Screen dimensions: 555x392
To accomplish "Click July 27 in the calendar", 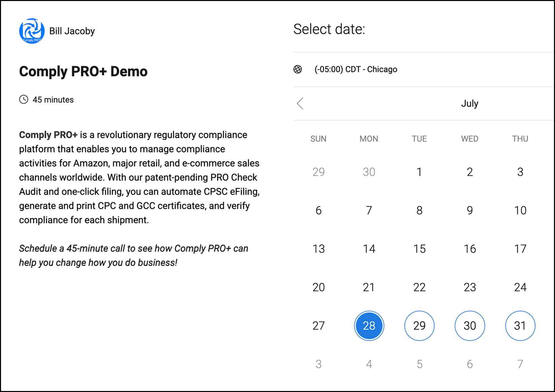I will (x=318, y=326).
